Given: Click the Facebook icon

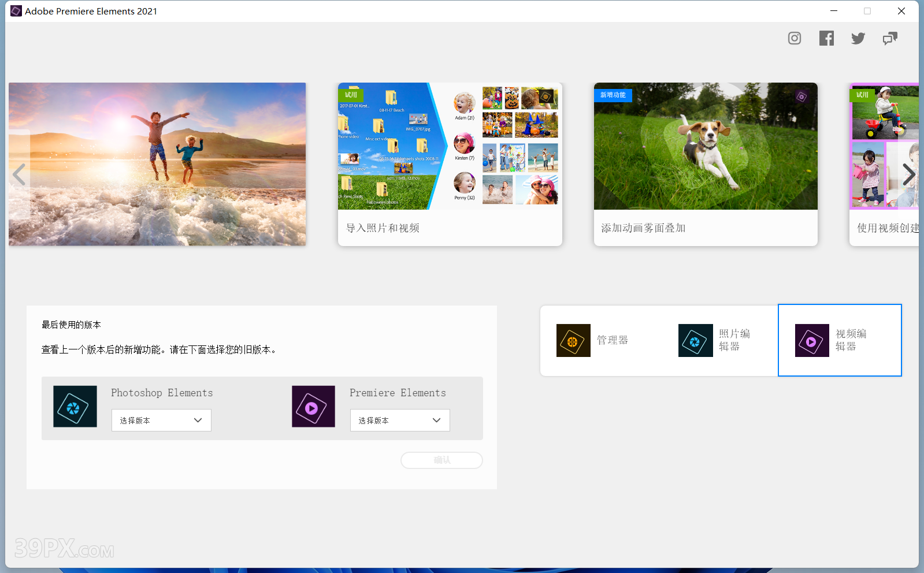Looking at the screenshot, I should click(826, 38).
